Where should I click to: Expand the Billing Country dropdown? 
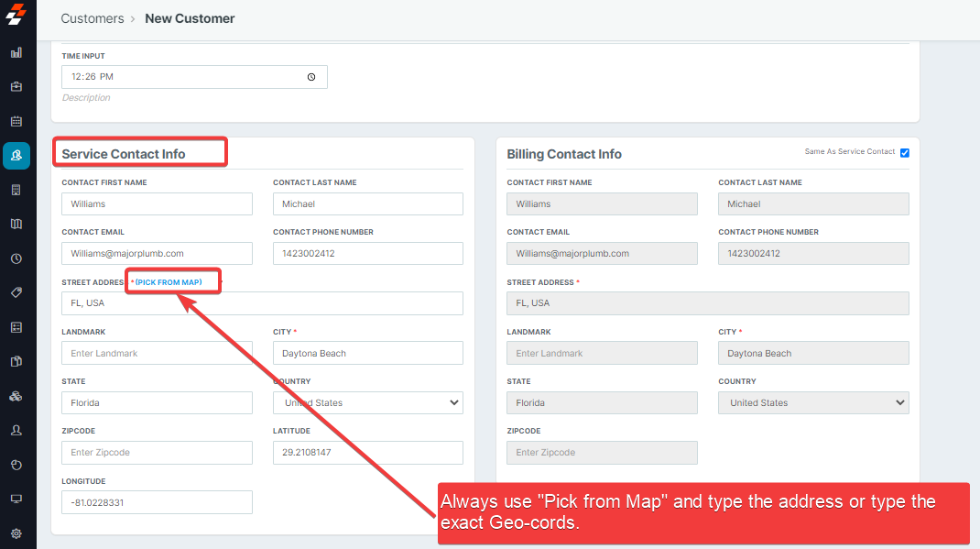[x=813, y=402]
